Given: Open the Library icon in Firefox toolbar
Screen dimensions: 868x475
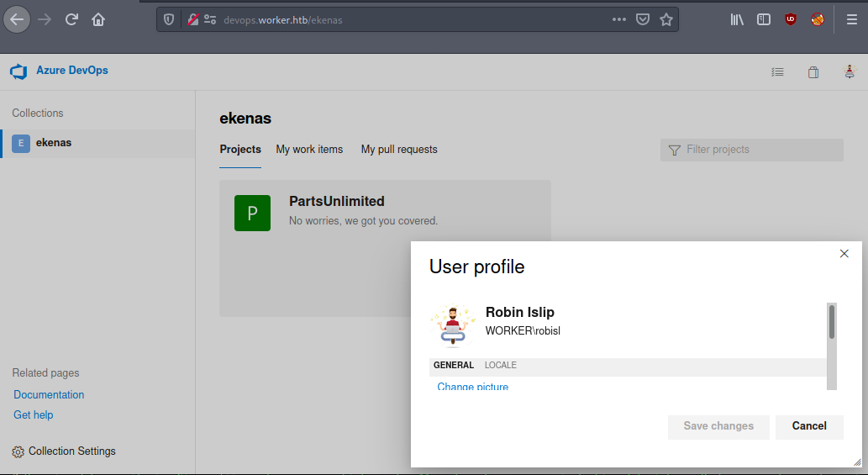Looking at the screenshot, I should [737, 20].
